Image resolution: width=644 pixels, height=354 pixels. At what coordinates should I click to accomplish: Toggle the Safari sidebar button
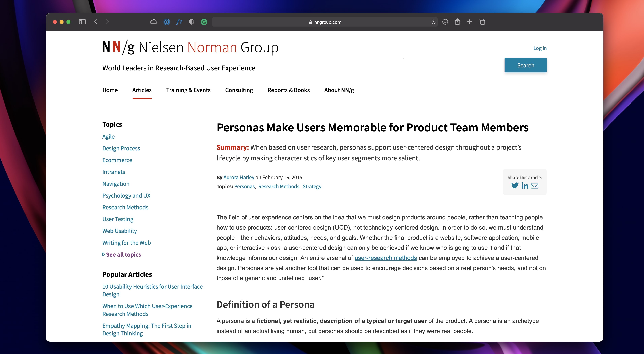82,22
